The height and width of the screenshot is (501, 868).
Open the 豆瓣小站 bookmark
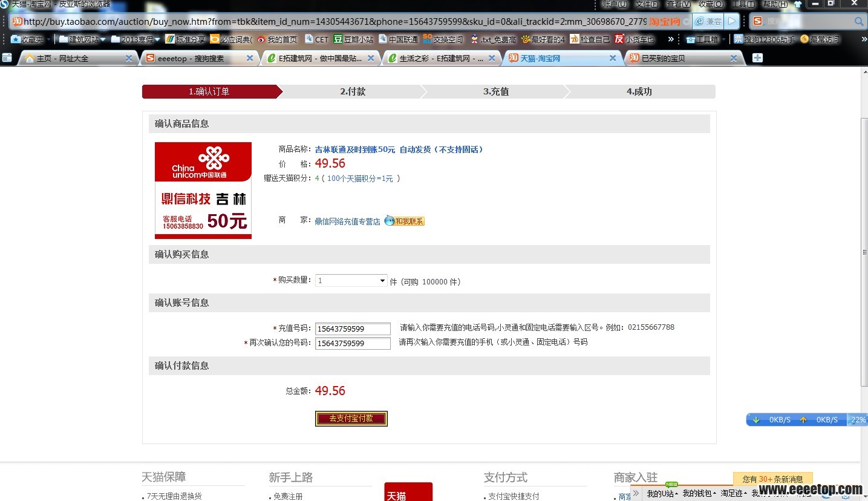pos(353,39)
